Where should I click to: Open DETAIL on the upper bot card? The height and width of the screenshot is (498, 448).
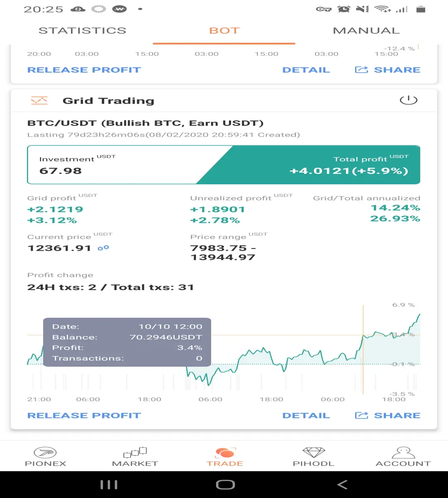tap(306, 70)
